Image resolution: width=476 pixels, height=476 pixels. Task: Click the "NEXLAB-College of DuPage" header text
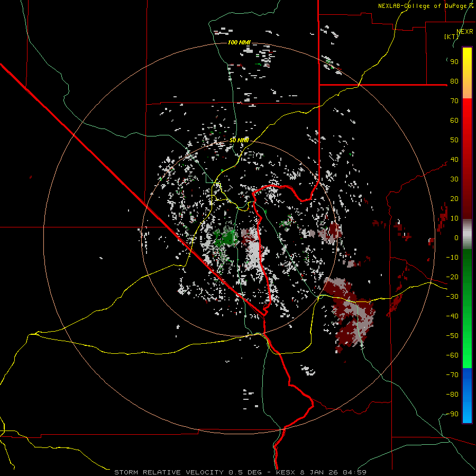pyautogui.click(x=423, y=6)
